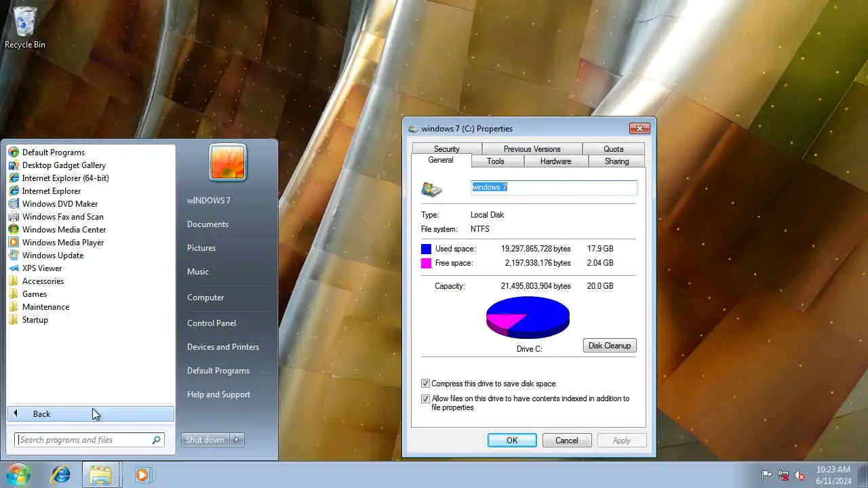Viewport: 868px width, 488px height.
Task: Click the drive icon in the Properties dialog
Action: [432, 189]
